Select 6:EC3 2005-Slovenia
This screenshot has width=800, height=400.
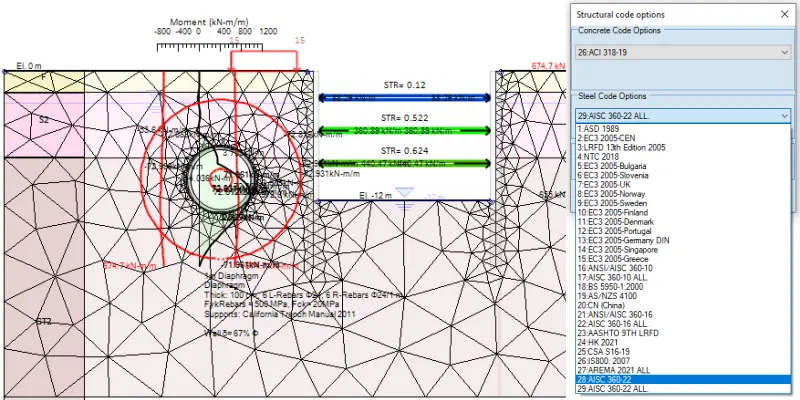[x=683, y=176]
